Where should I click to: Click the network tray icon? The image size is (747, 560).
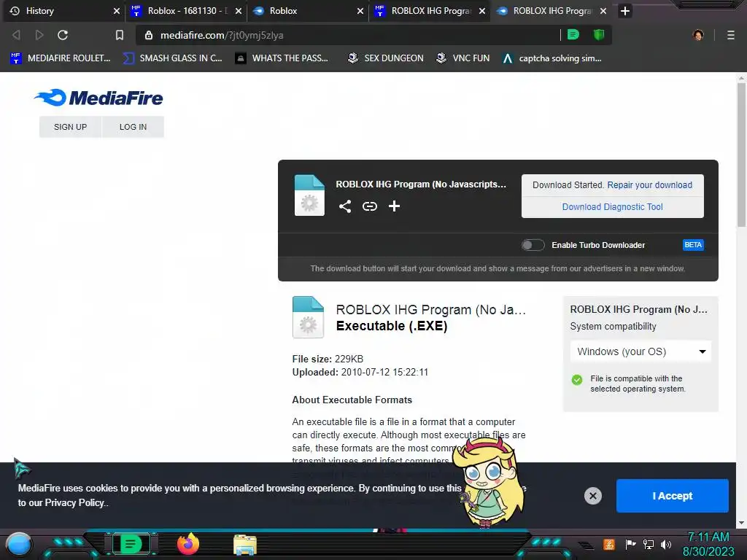[x=648, y=544]
